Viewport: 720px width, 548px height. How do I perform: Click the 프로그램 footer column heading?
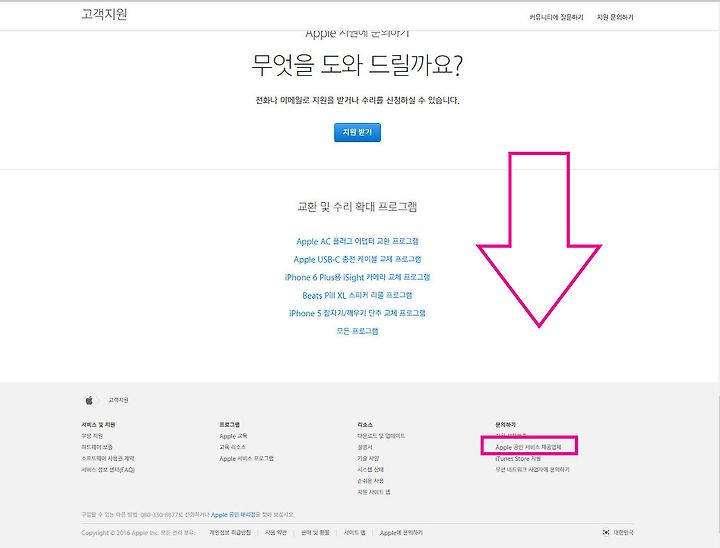[x=230, y=424]
